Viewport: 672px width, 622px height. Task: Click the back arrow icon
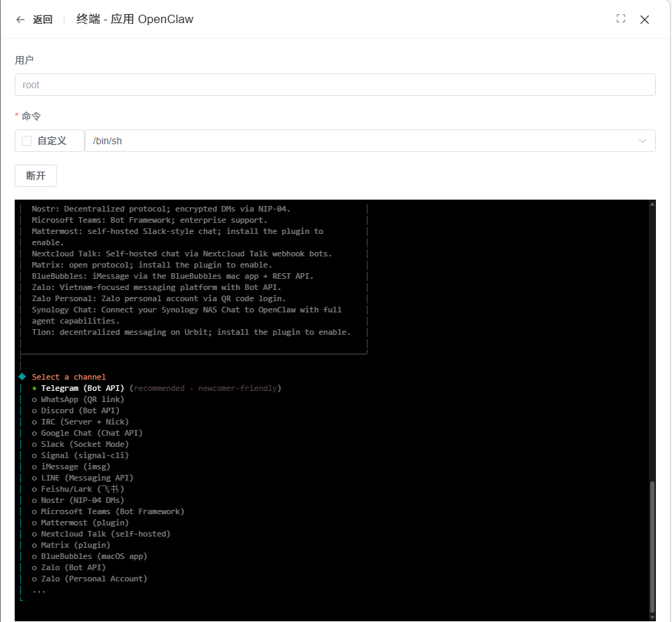tap(20, 20)
